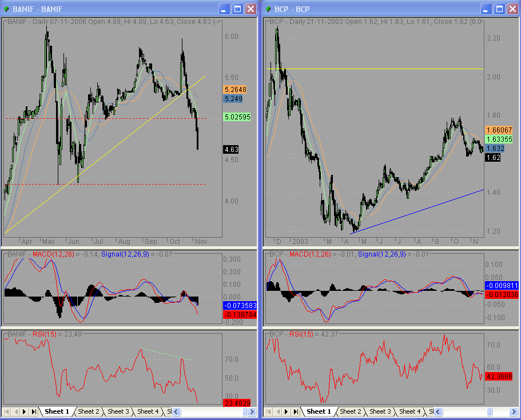Click BANIF signal value -0.073583

click(240, 306)
